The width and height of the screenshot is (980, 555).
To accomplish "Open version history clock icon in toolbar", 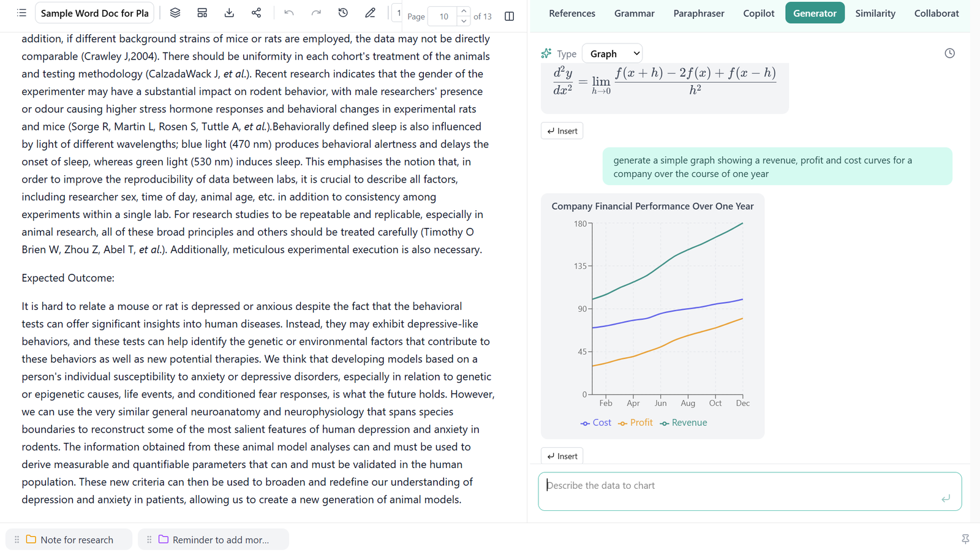I will (343, 13).
